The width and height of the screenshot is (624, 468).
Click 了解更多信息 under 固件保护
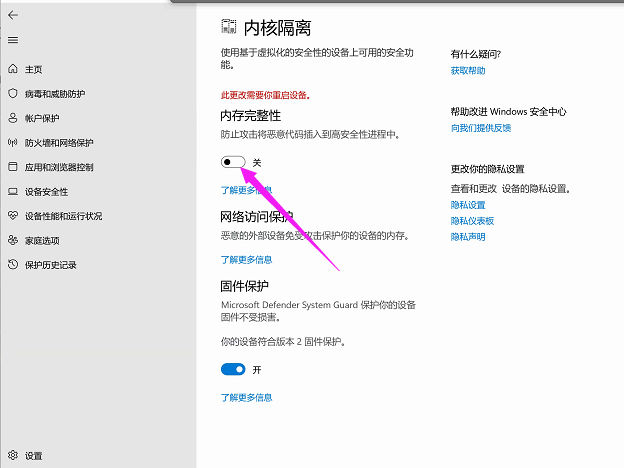click(x=246, y=398)
